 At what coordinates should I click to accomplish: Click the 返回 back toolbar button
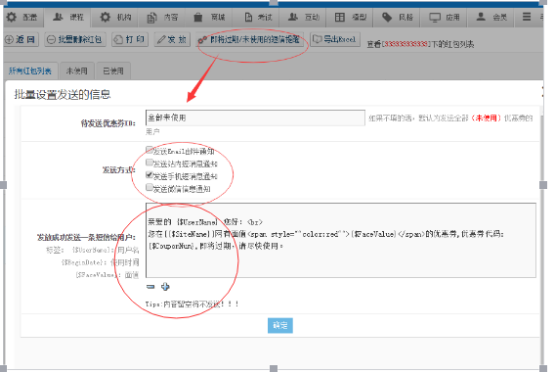click(20, 39)
